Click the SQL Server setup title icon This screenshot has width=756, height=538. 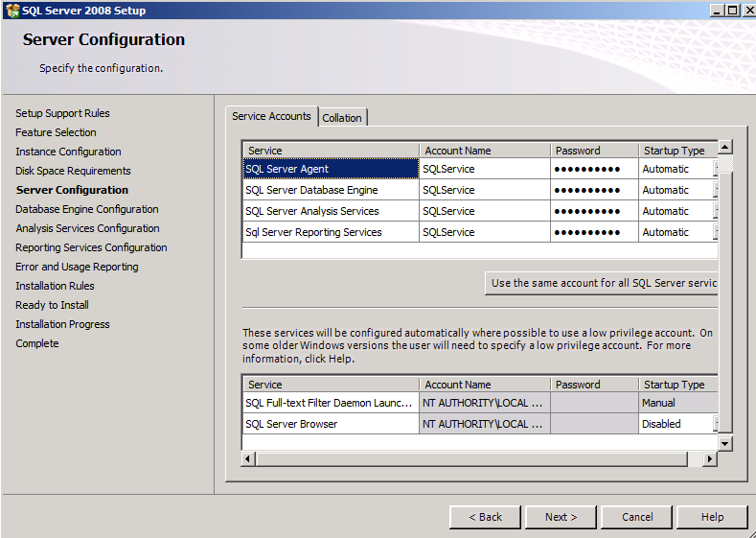(12, 11)
